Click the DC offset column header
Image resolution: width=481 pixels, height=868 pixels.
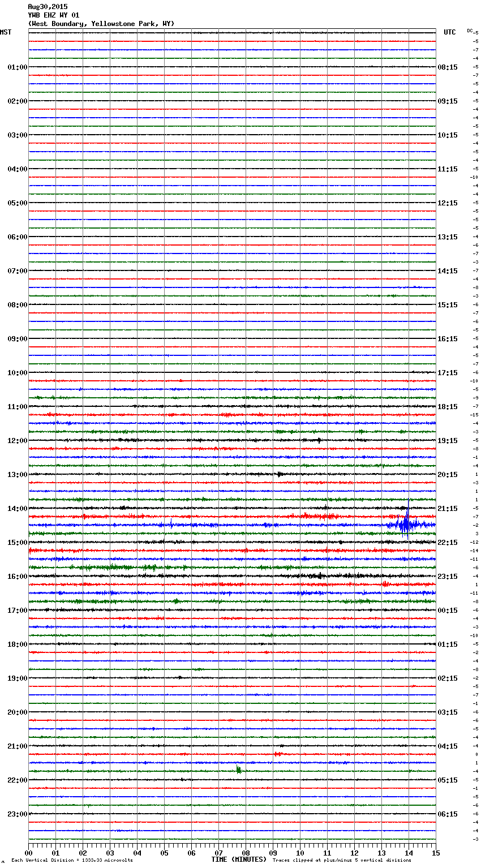470,31
